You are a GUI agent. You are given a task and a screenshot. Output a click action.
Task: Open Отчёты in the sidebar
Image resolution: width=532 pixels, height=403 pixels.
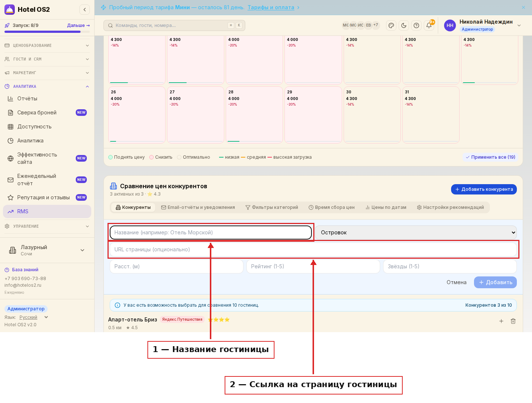point(47,99)
